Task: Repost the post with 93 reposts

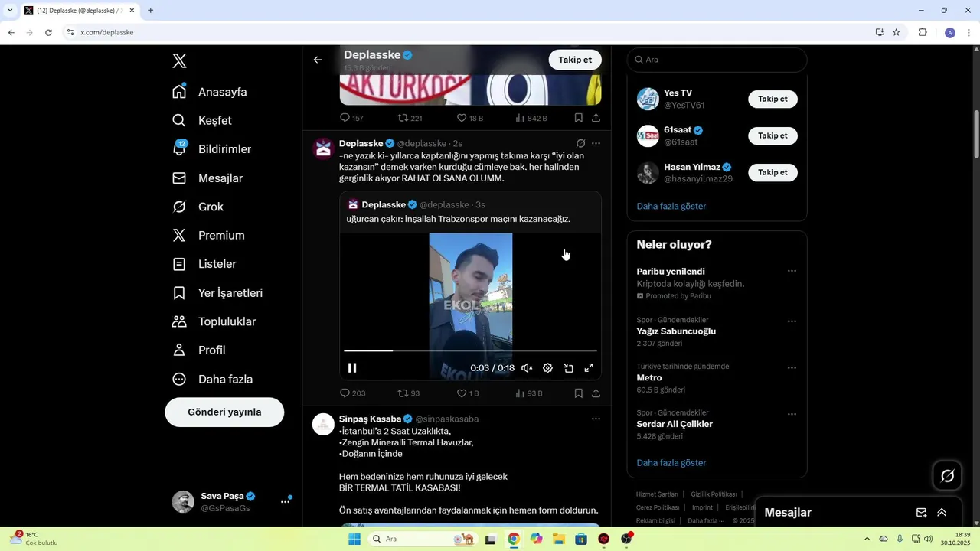Action: coord(409,393)
